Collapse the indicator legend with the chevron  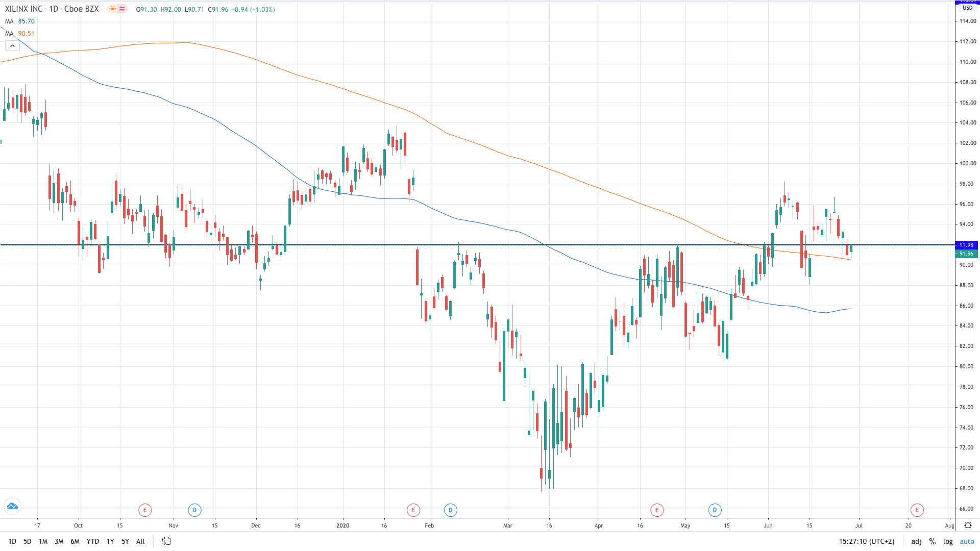click(12, 46)
